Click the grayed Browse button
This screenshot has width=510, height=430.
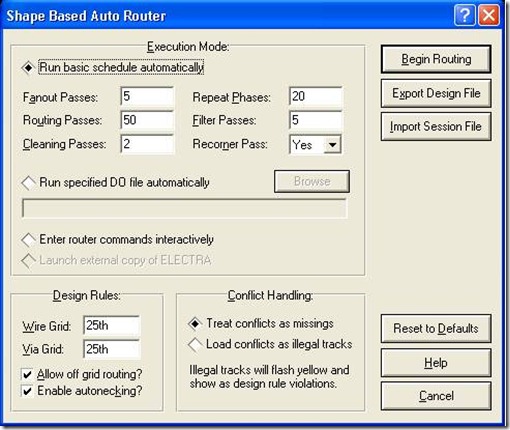pos(312,181)
